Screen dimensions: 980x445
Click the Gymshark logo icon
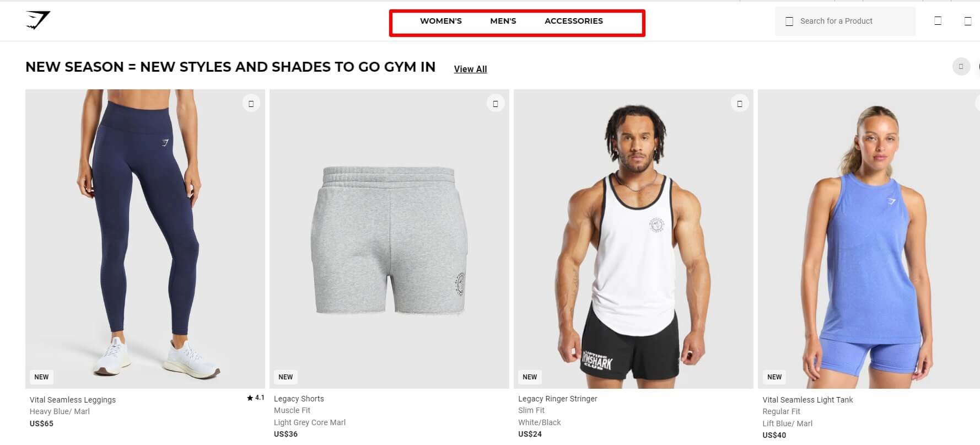(x=37, y=20)
